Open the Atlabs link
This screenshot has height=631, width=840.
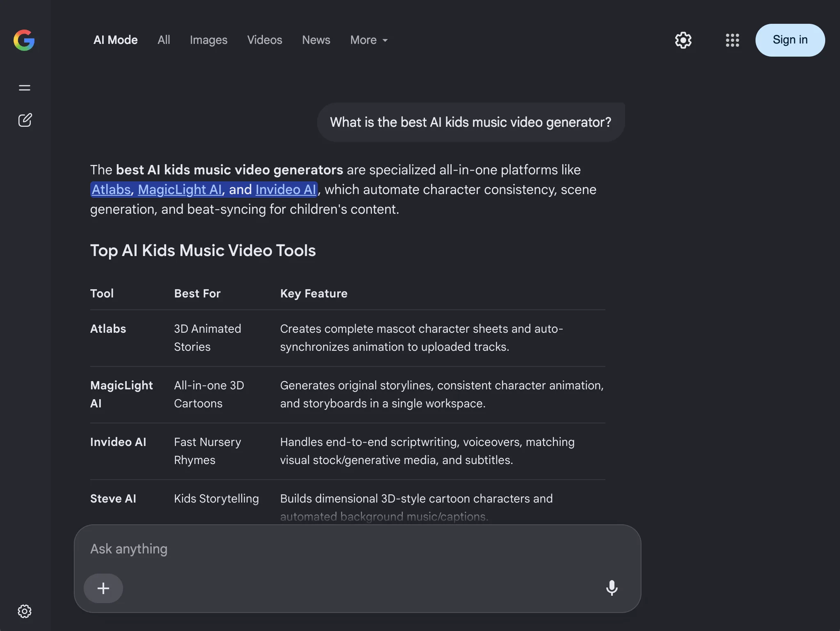click(x=111, y=190)
